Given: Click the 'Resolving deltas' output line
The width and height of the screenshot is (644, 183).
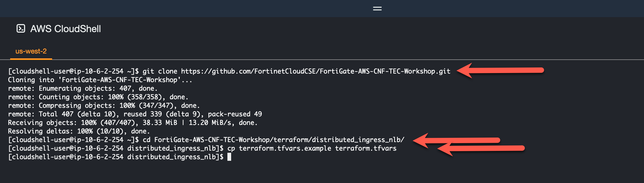Looking at the screenshot, I should (x=79, y=131).
